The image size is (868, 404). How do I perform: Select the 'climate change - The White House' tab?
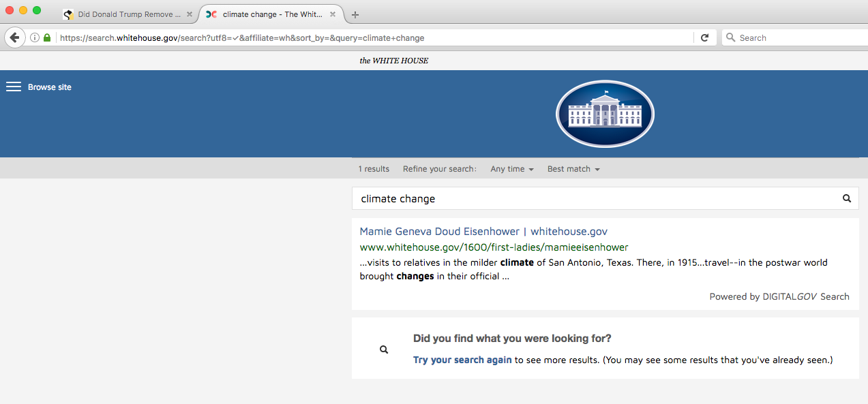[x=271, y=14]
